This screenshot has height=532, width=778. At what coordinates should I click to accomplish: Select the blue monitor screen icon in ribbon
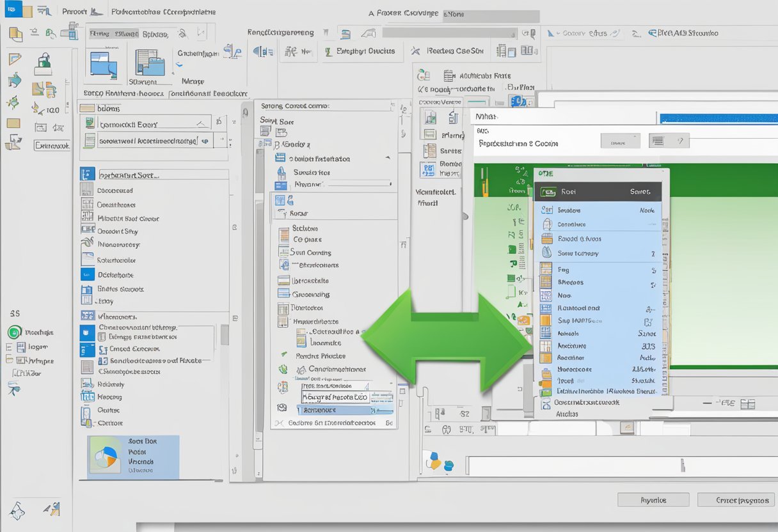(104, 64)
